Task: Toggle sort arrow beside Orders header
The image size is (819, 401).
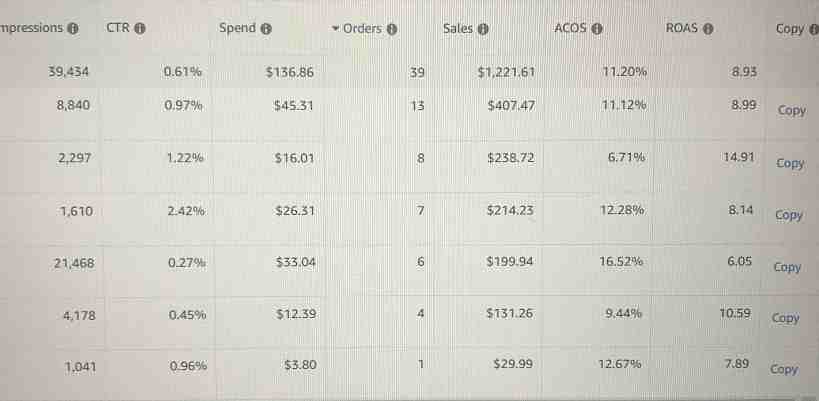Action: pos(336,29)
